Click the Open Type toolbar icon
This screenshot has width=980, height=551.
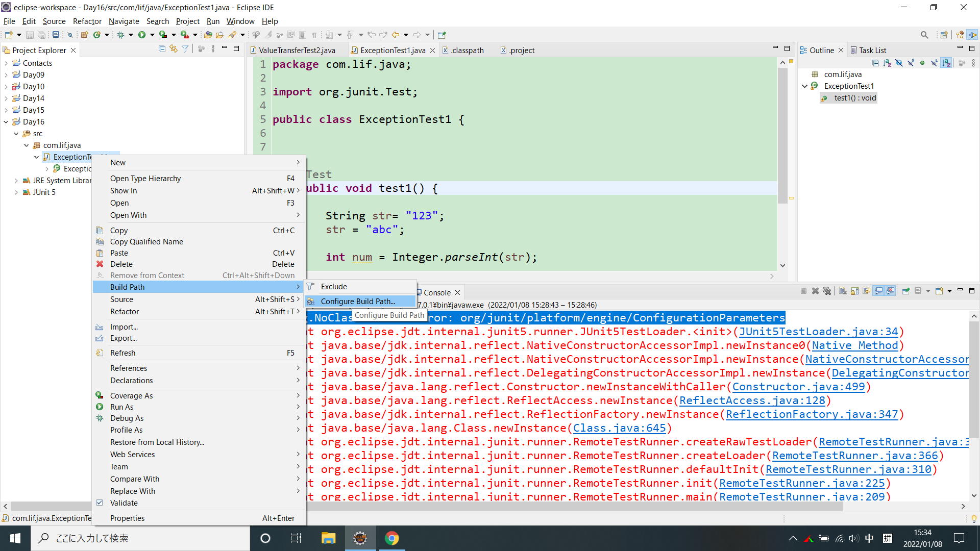tap(208, 35)
